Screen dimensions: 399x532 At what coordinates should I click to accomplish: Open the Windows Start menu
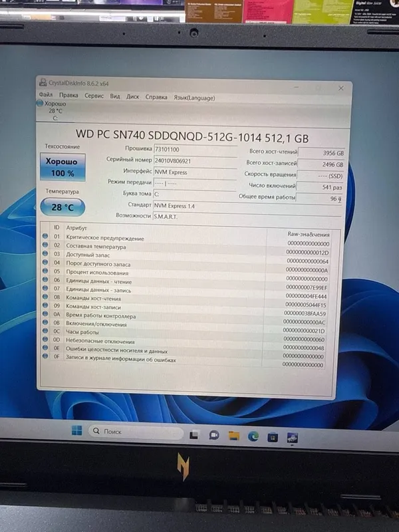tap(77, 430)
